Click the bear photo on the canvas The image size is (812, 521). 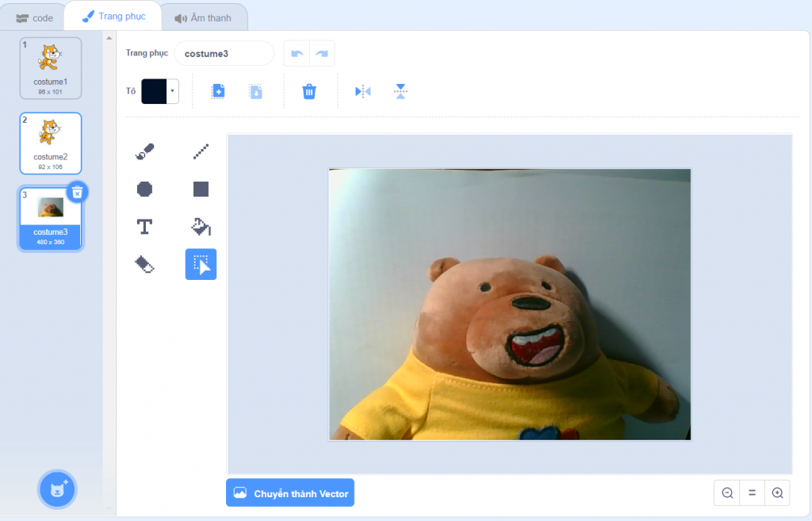[510, 305]
